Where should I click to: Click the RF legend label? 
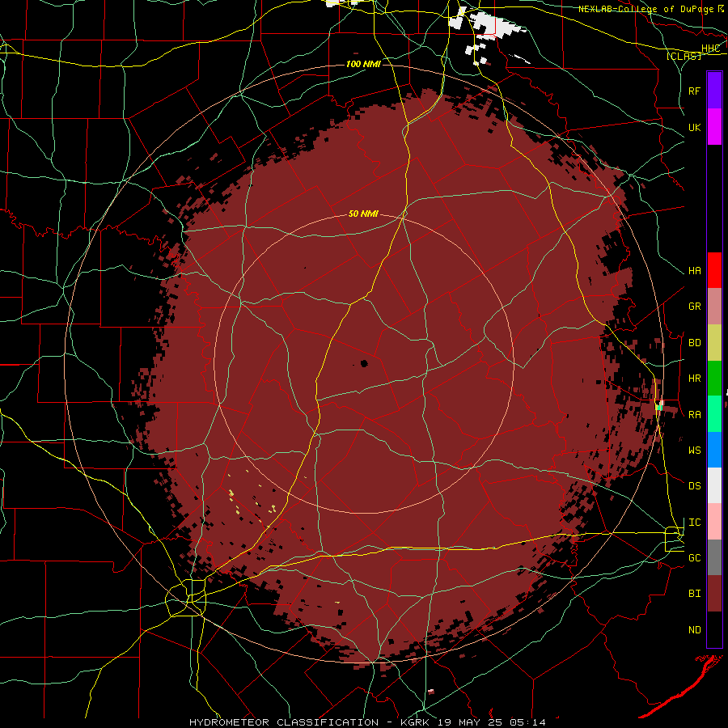(694, 91)
